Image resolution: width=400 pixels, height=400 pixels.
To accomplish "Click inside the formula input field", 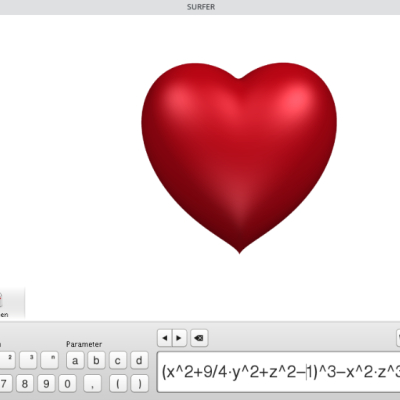I will tap(278, 372).
